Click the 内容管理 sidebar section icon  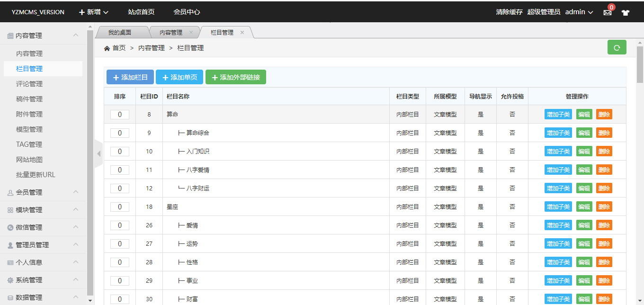(x=10, y=36)
